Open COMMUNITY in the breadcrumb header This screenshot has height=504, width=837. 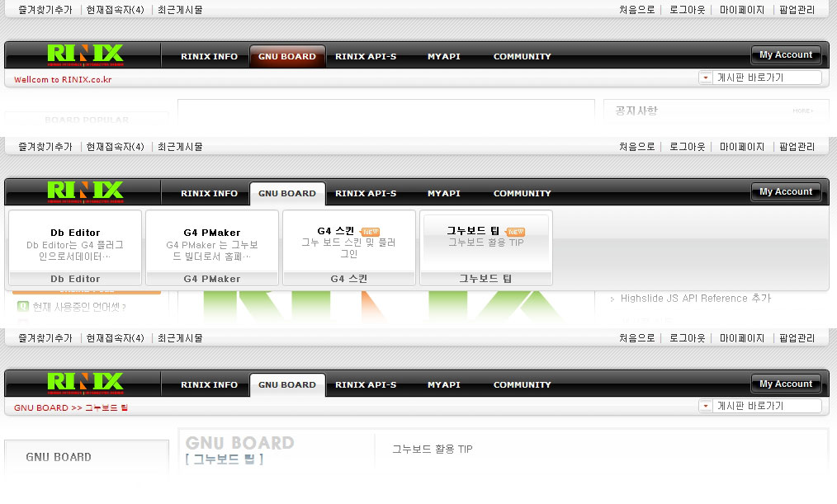click(x=522, y=385)
